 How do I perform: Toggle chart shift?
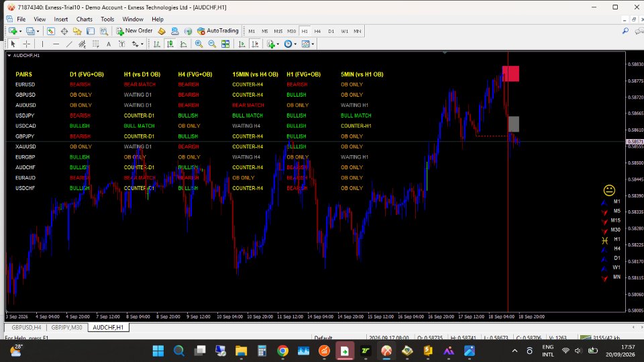(x=255, y=44)
